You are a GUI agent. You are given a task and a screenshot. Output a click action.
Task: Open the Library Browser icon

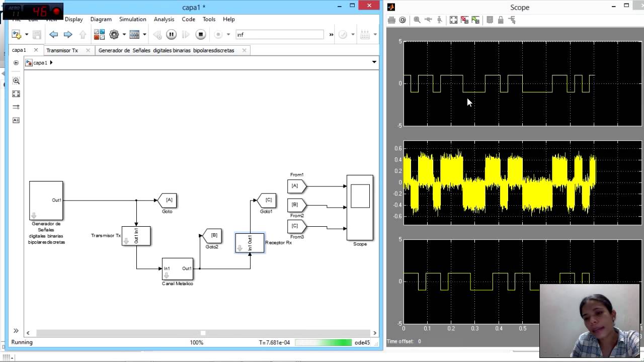pyautogui.click(x=100, y=35)
